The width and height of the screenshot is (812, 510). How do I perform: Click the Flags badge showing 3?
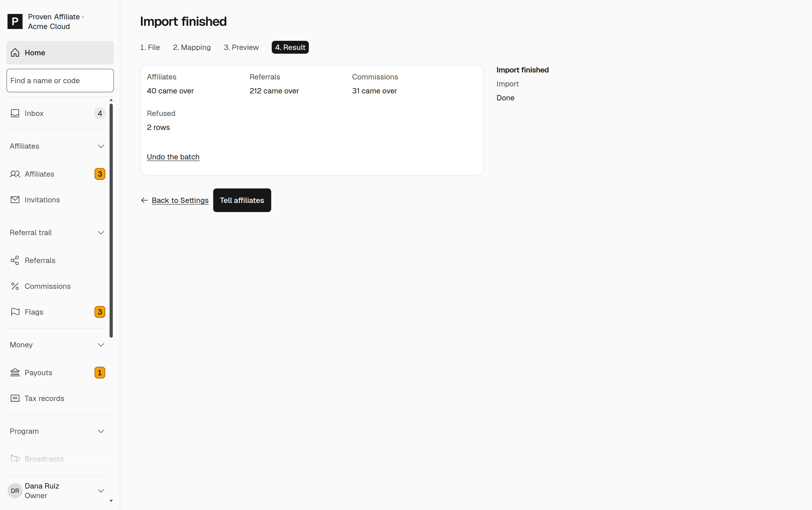(x=100, y=312)
